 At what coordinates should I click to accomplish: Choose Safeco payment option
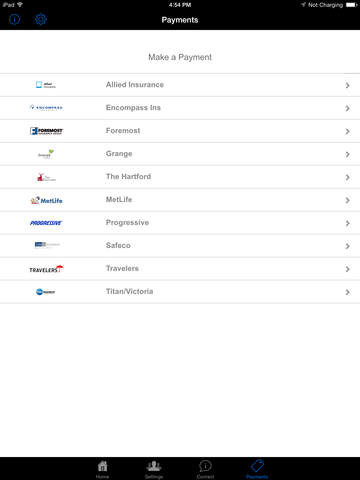click(x=180, y=246)
